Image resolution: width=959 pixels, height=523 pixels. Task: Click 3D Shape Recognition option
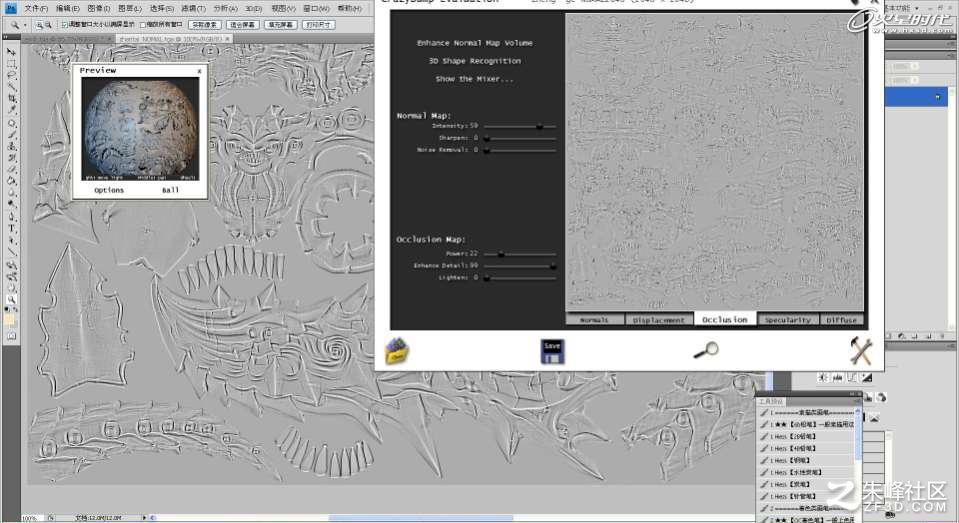click(x=475, y=61)
